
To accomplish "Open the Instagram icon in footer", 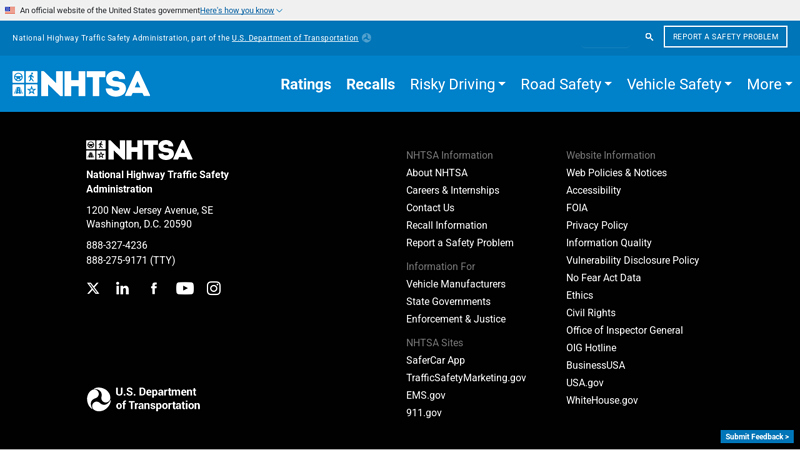I will pos(214,288).
